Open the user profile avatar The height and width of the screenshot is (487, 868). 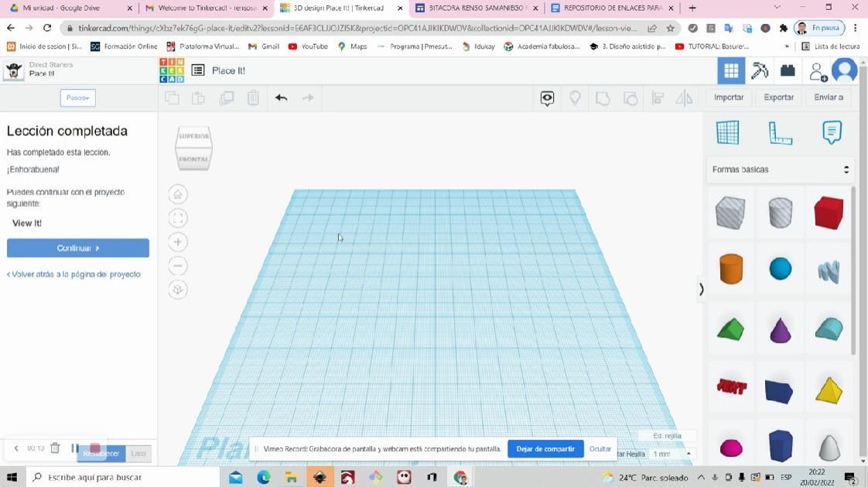[x=845, y=71]
